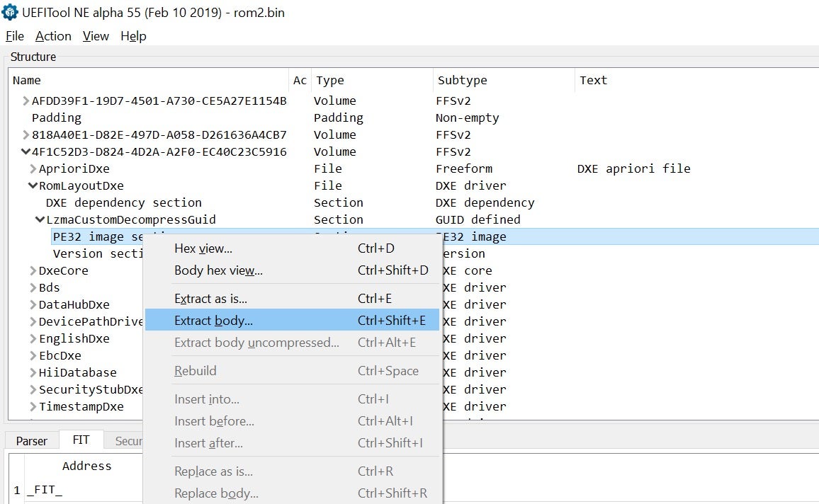Open the View menu
Image resolution: width=819 pixels, height=504 pixels.
[x=96, y=36]
